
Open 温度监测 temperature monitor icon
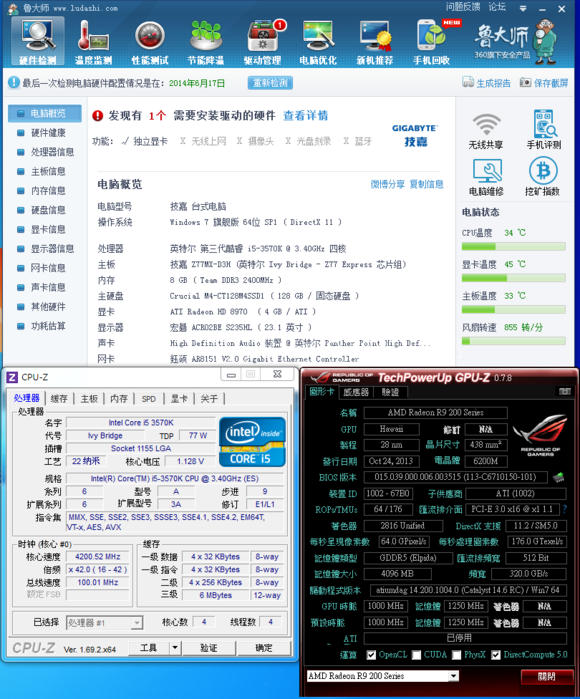point(94,42)
